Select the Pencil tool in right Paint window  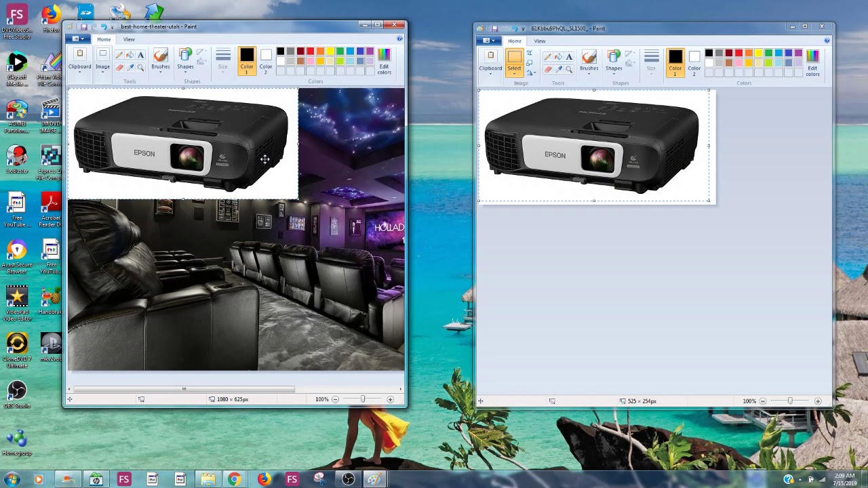pyautogui.click(x=548, y=57)
